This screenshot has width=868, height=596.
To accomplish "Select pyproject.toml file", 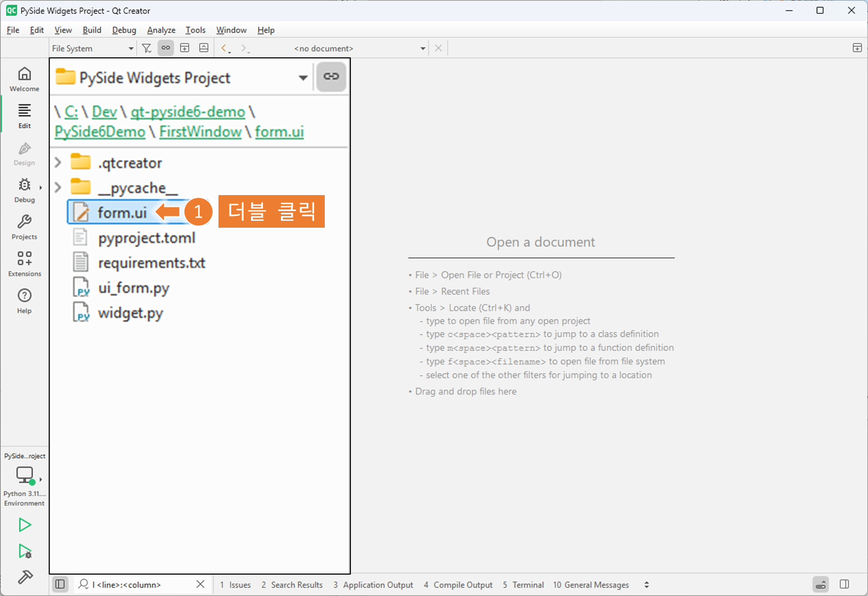I will pyautogui.click(x=147, y=237).
